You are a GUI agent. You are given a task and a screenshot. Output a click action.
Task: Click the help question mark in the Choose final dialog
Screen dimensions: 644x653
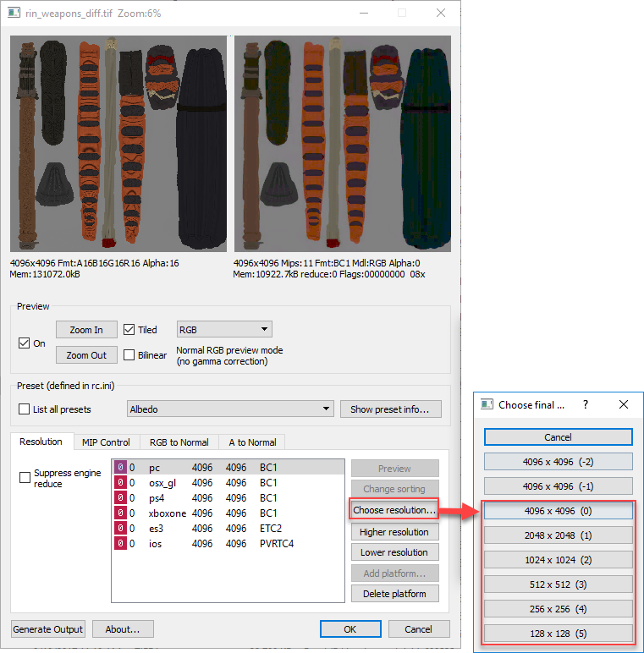[x=585, y=404]
